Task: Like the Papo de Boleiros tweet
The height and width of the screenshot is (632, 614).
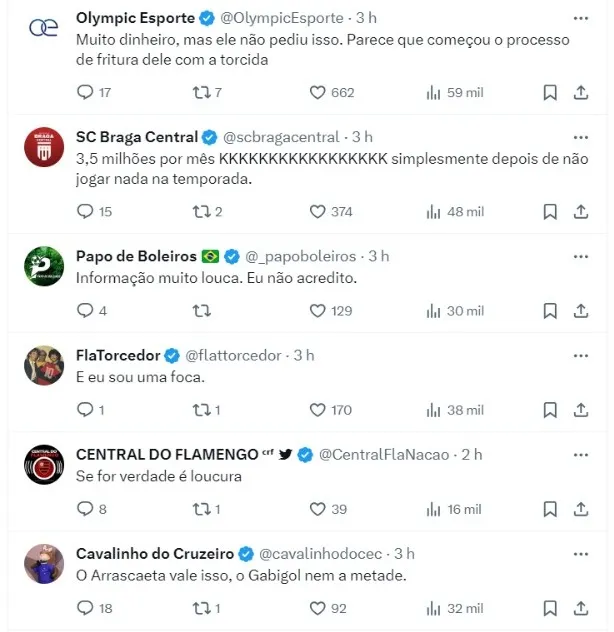Action: [318, 311]
